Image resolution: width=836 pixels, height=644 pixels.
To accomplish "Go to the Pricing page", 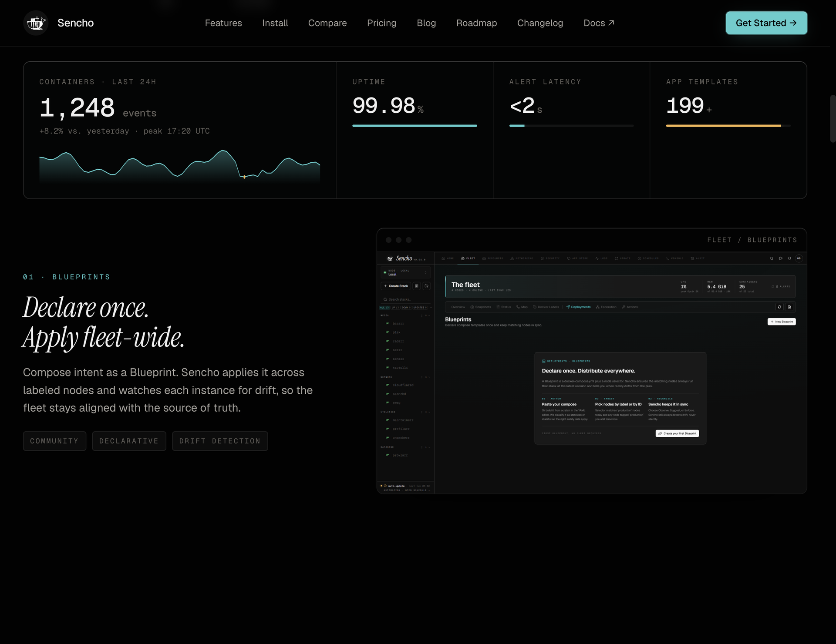I will click(x=382, y=23).
